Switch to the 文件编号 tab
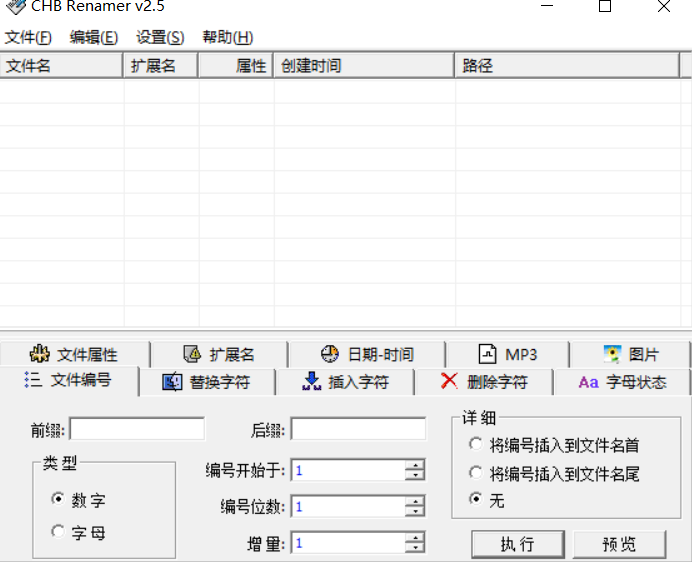Image resolution: width=692 pixels, height=562 pixels. pos(69,380)
